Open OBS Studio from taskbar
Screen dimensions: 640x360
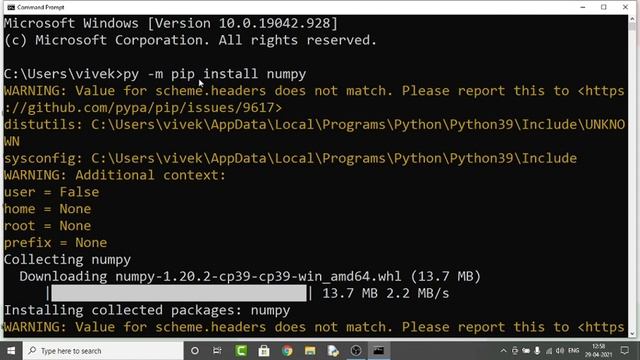(x=356, y=351)
